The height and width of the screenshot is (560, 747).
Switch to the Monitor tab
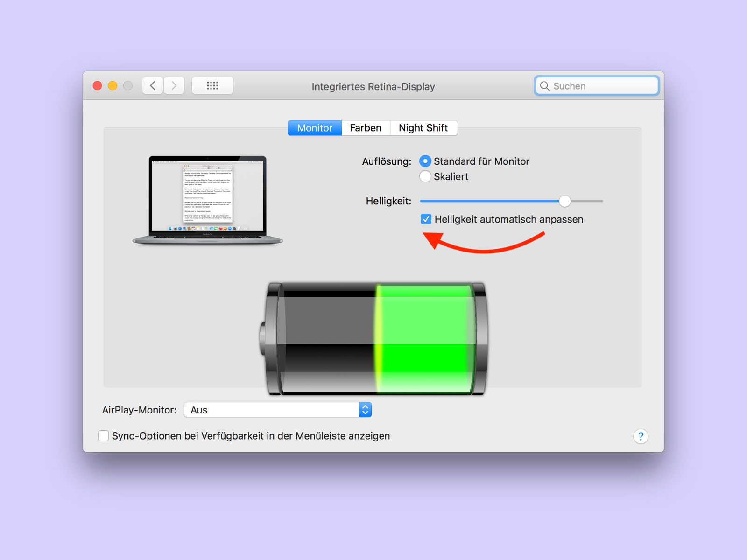315,128
